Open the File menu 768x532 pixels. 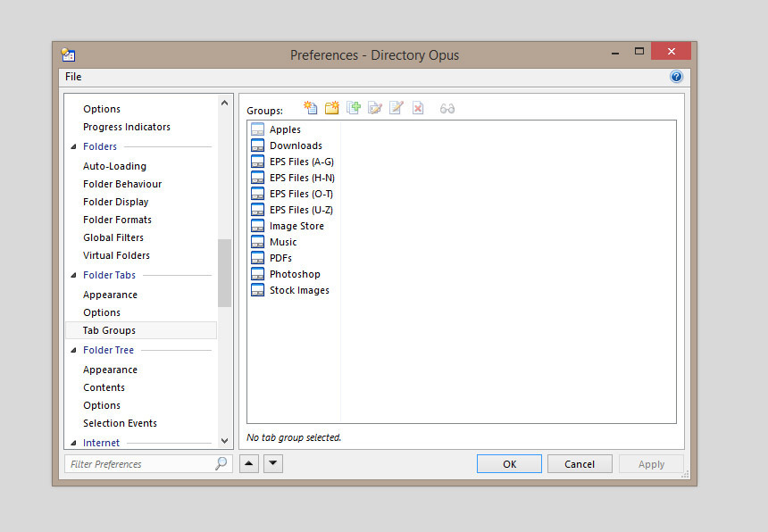click(x=73, y=77)
